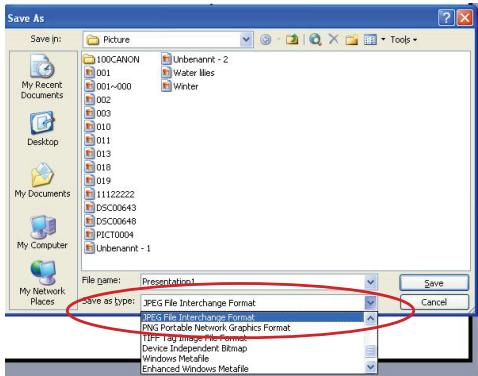
Task: Click the Views icon in toolbar
Action: [x=370, y=40]
